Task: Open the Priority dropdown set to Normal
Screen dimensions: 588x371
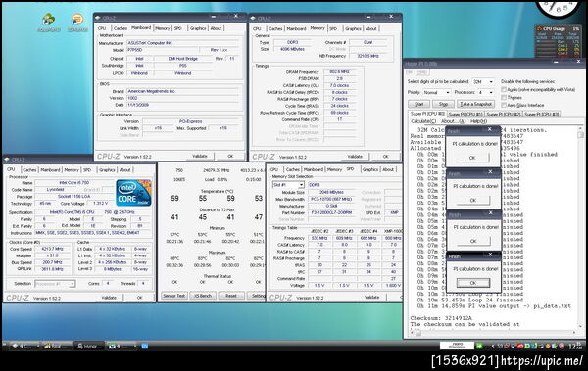Action: point(436,92)
